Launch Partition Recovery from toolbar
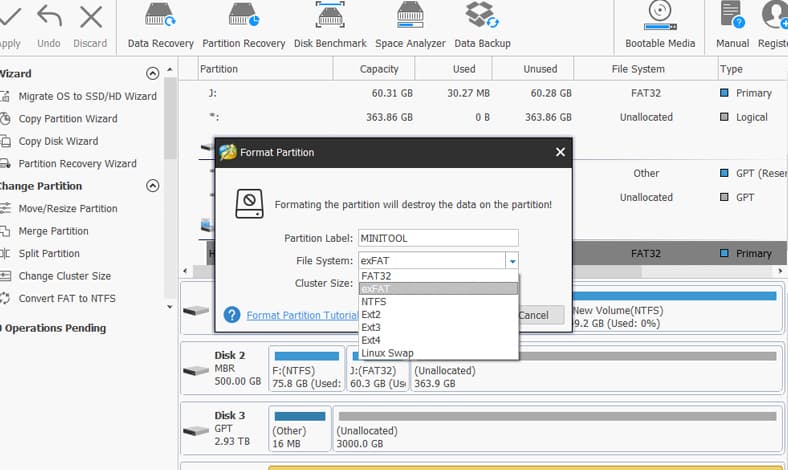 pos(244,26)
